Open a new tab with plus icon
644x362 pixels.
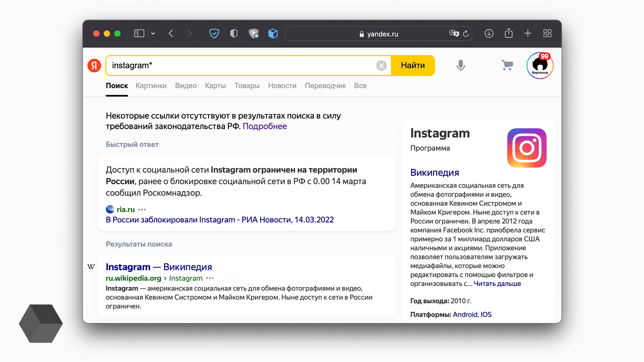coord(528,34)
